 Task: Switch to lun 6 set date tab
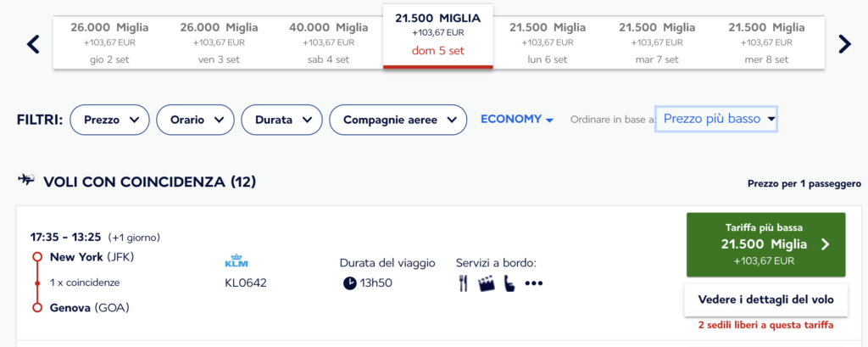tap(548, 43)
